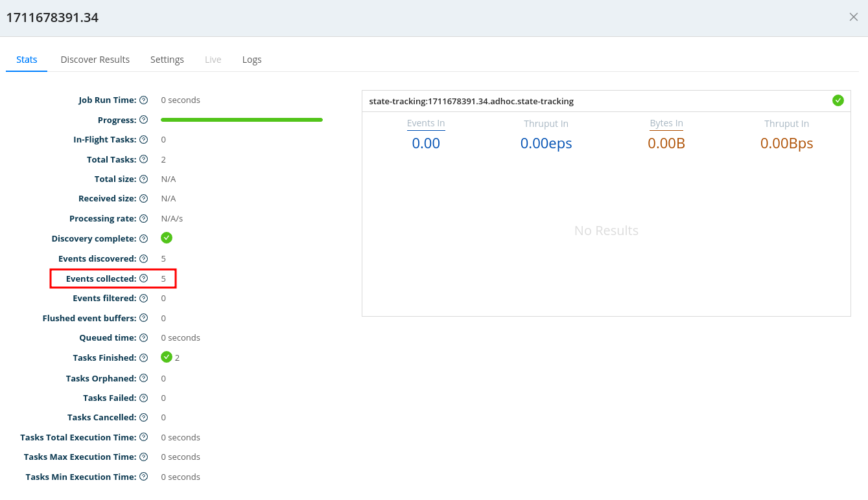Click the Discovery complete green checkmark
868x500 pixels.
(x=167, y=238)
